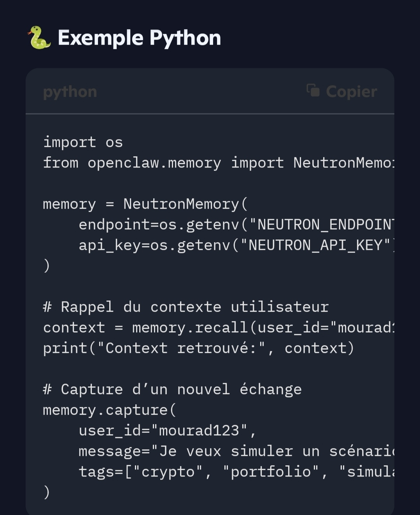
Task: Click the copy icon in code header
Action: click(313, 91)
